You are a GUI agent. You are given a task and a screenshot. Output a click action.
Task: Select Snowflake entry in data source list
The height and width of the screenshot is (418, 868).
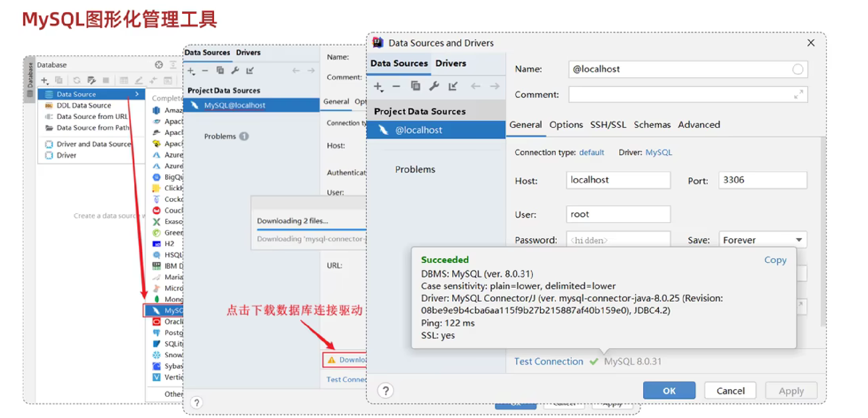click(x=167, y=355)
